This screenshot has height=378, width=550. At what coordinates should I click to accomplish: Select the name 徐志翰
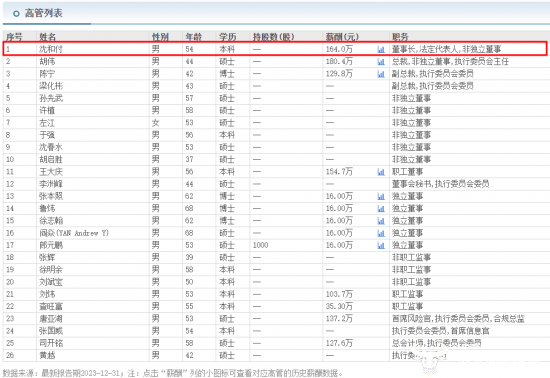point(51,221)
